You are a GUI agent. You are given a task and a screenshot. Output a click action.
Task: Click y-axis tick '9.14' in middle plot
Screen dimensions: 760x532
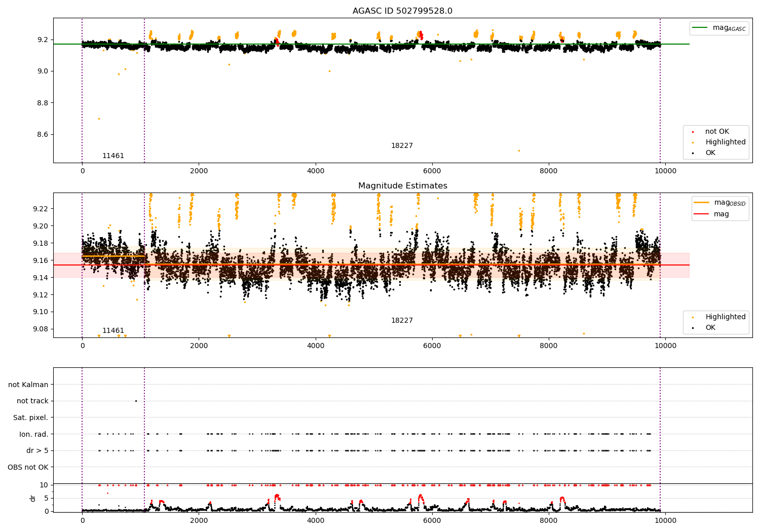[41, 278]
